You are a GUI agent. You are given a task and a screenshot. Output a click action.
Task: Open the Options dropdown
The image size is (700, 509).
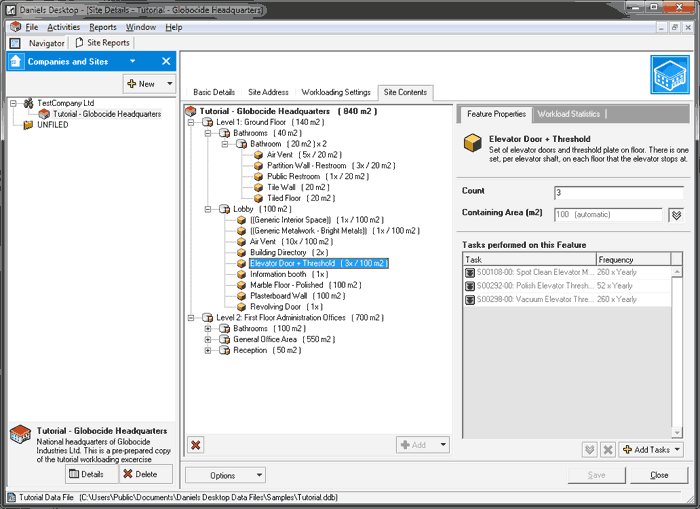click(x=225, y=476)
